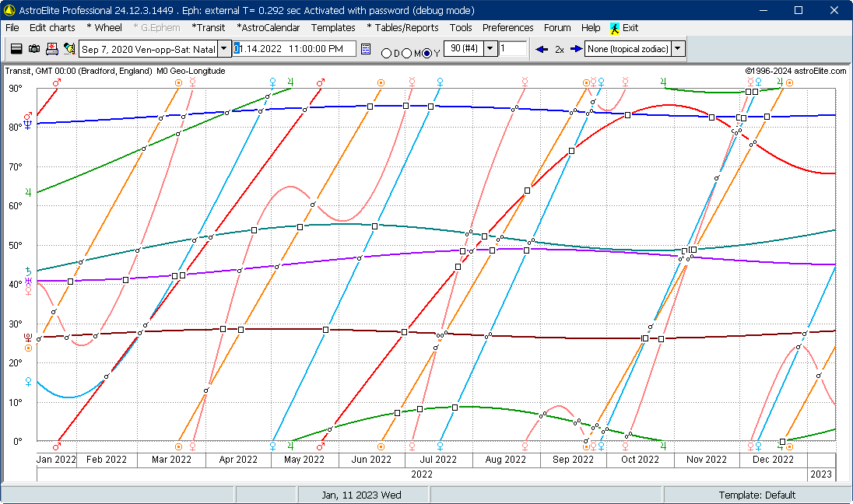Click the 2023 year label on timeline
The height and width of the screenshot is (504, 853).
point(821,474)
